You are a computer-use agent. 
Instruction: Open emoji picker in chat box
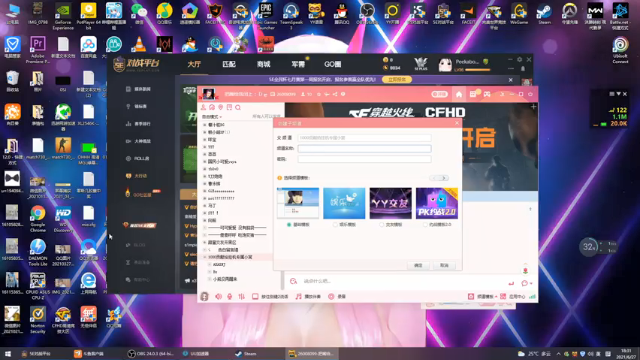click(293, 281)
